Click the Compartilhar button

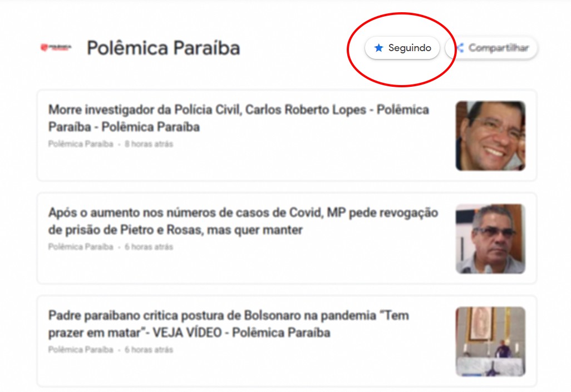coord(491,48)
